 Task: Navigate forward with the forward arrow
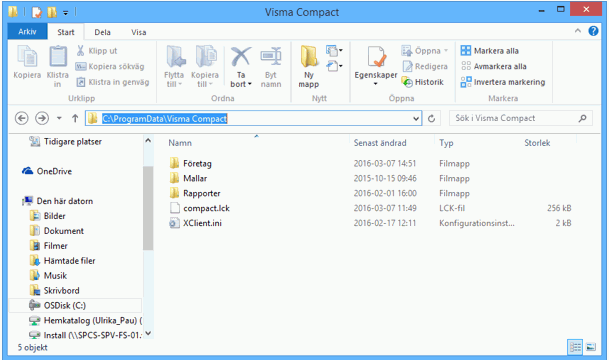pos(42,118)
